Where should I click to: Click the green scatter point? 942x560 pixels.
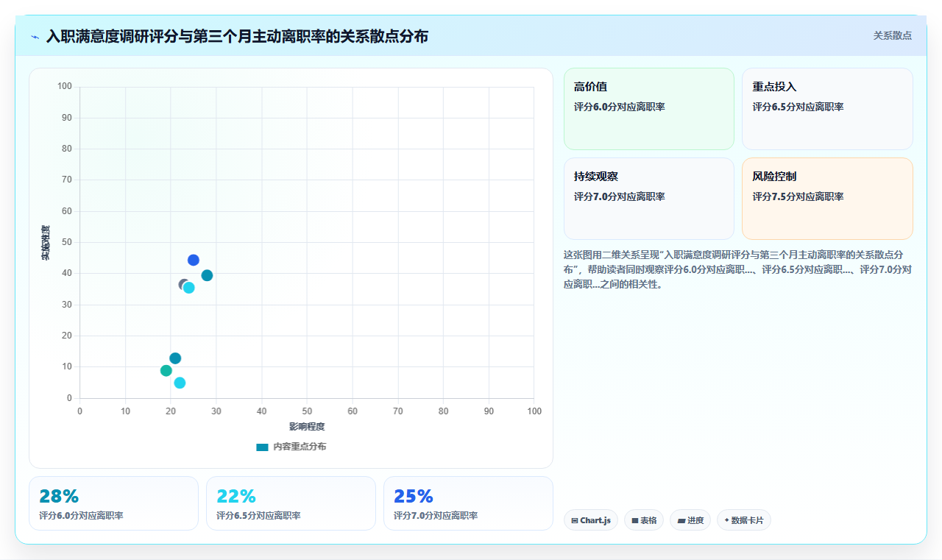(x=166, y=370)
